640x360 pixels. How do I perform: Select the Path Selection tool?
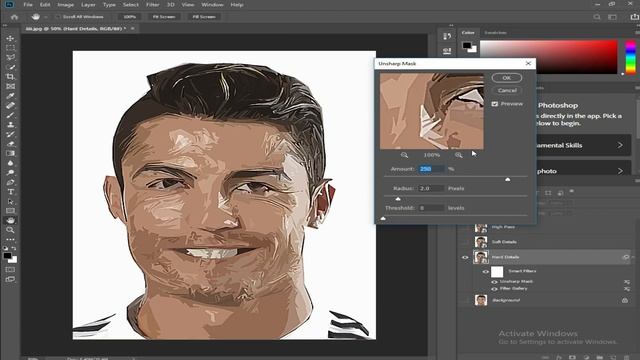tap(10, 201)
